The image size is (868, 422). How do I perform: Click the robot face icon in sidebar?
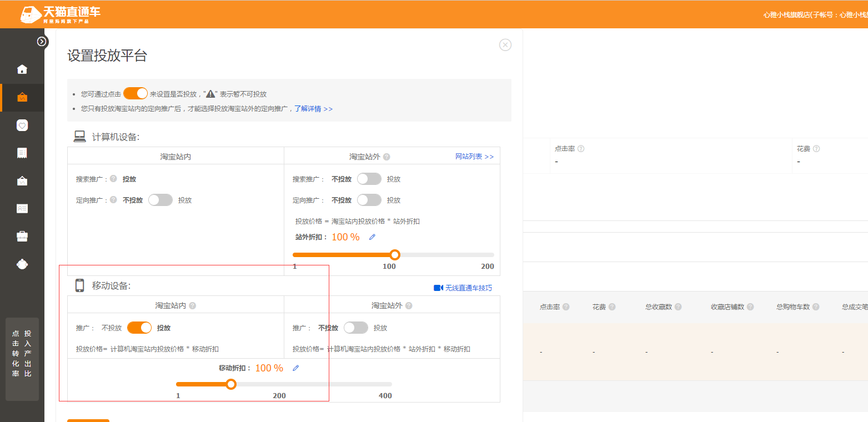(x=22, y=264)
